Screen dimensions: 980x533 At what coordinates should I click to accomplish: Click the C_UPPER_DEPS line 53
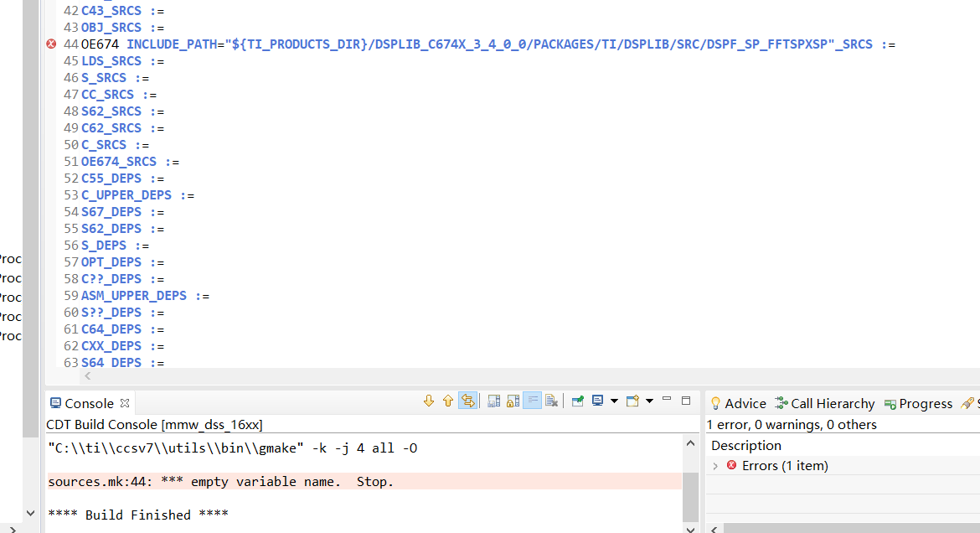click(137, 195)
